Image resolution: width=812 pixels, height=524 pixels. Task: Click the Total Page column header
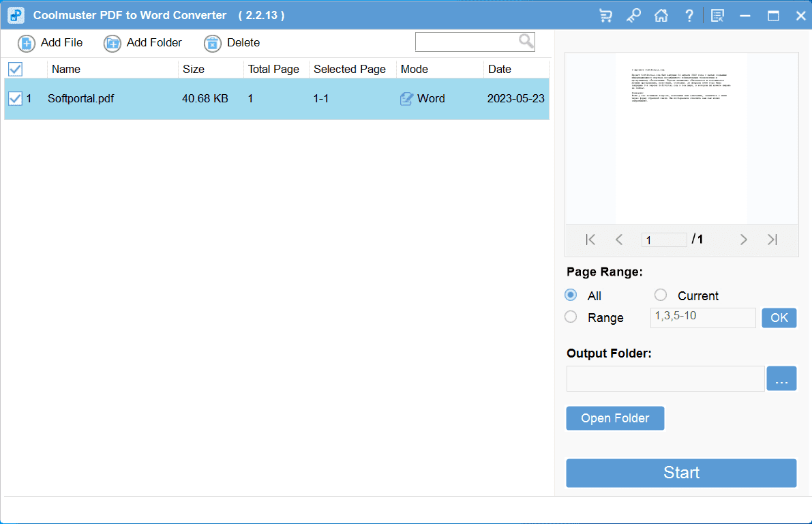(x=273, y=69)
